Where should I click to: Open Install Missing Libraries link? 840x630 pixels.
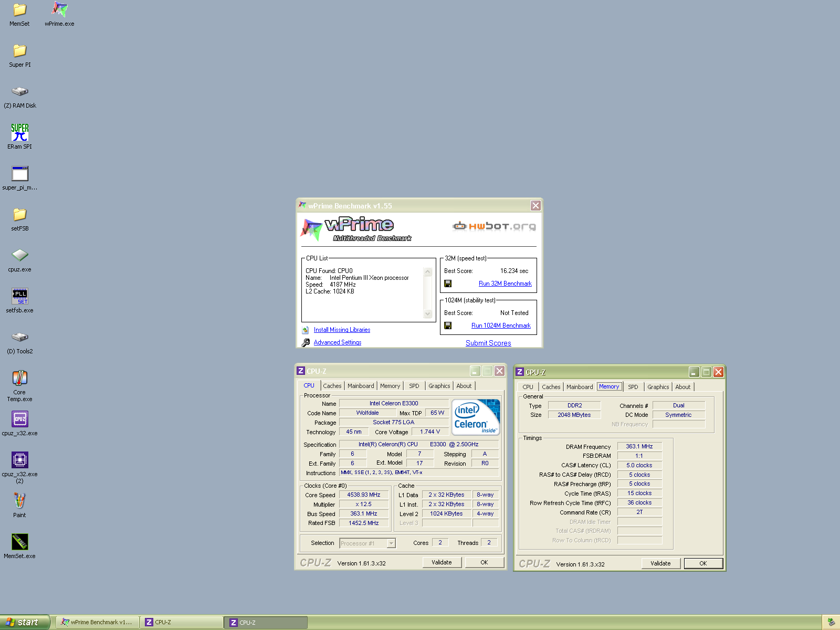coord(342,330)
